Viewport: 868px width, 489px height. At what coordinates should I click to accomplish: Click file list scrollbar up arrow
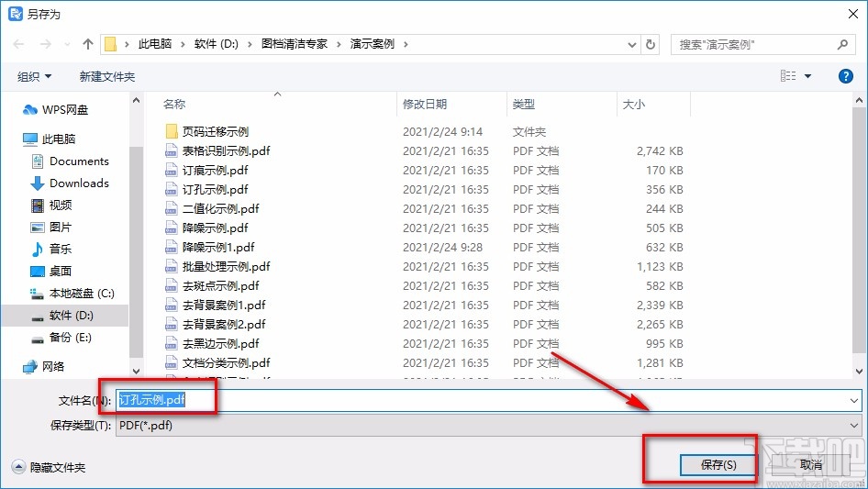(x=859, y=101)
